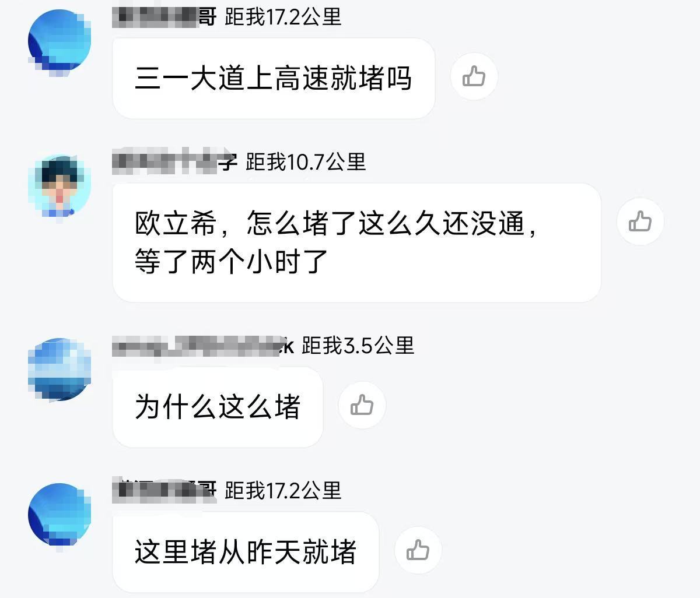Tap distance label 距我3.5公里

tap(358, 346)
